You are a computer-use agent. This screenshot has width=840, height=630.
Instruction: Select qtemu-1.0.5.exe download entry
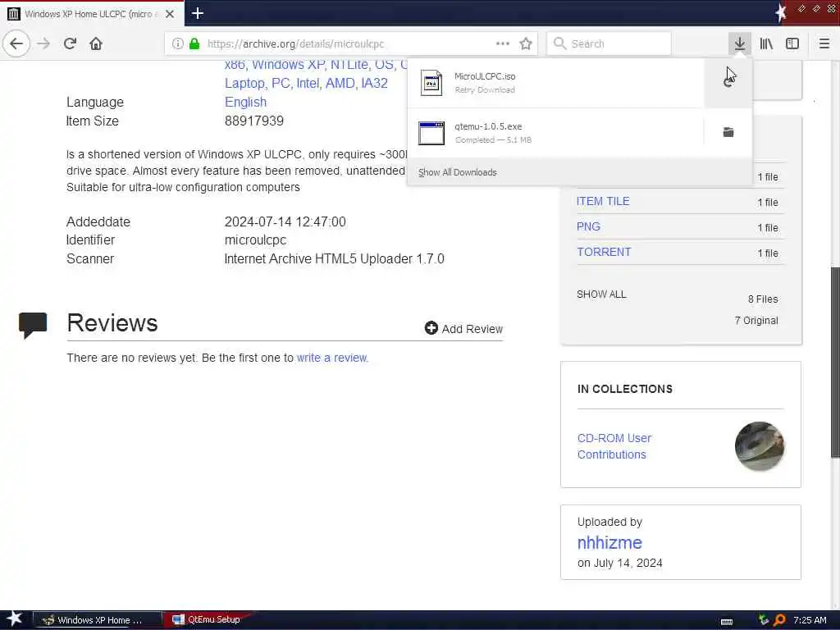tap(555, 133)
